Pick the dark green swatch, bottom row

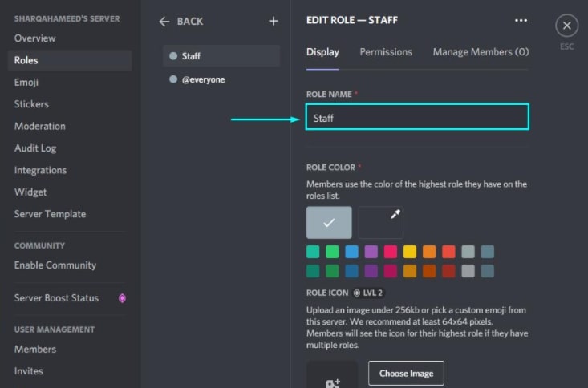[332, 271]
